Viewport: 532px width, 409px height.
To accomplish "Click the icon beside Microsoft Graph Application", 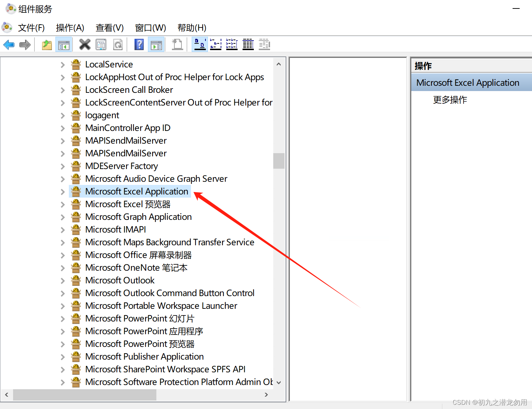I will (x=76, y=217).
